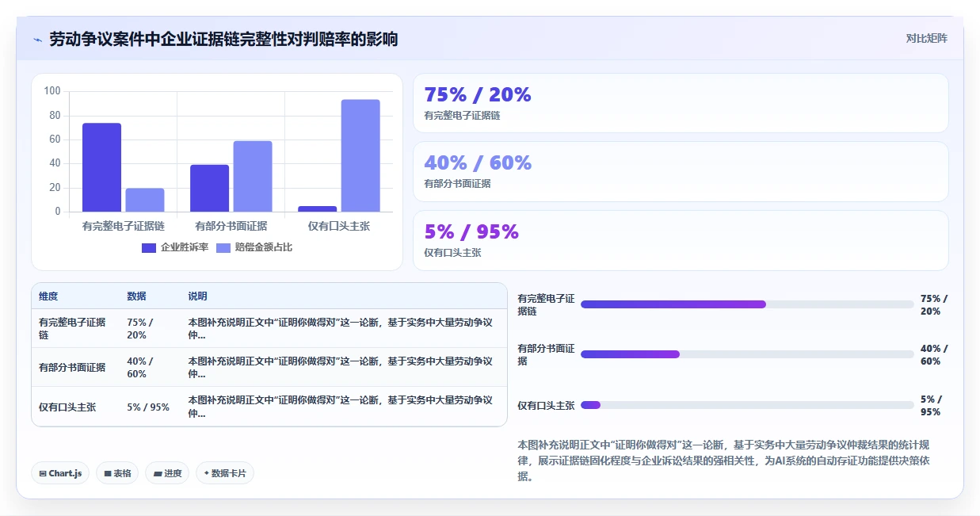Click the 仅有口头主张 x-axis label in chart

pyautogui.click(x=339, y=227)
